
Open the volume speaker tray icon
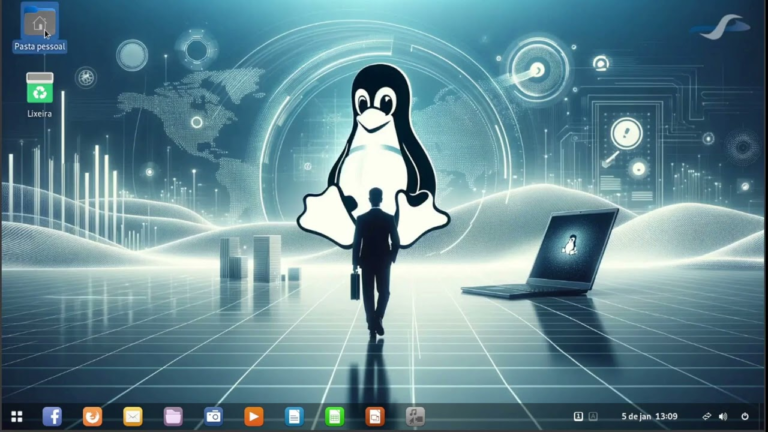coord(723,416)
